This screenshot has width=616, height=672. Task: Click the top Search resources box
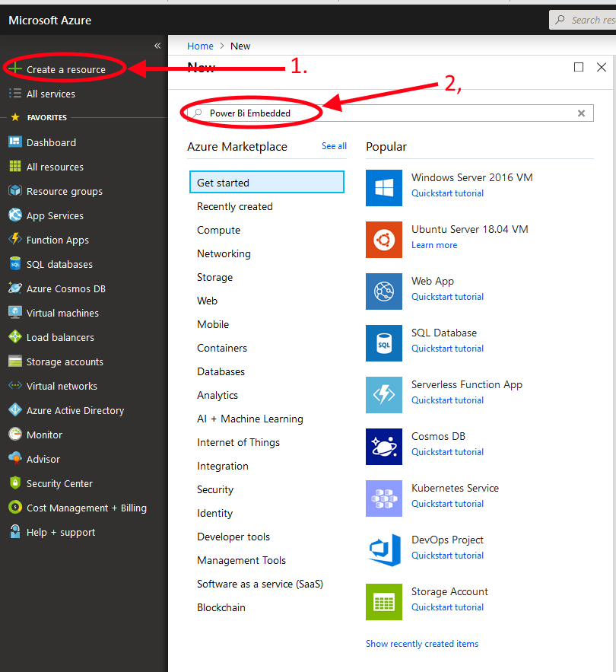click(583, 20)
